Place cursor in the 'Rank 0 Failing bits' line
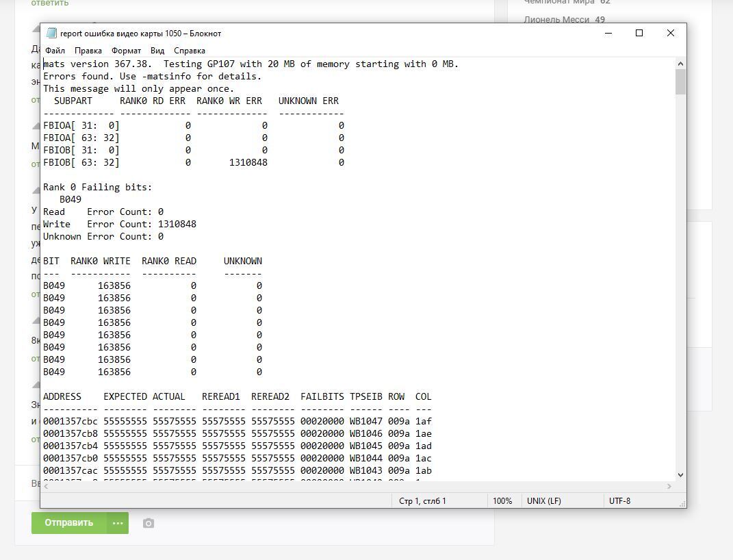The width and height of the screenshot is (733, 560). pos(98,187)
